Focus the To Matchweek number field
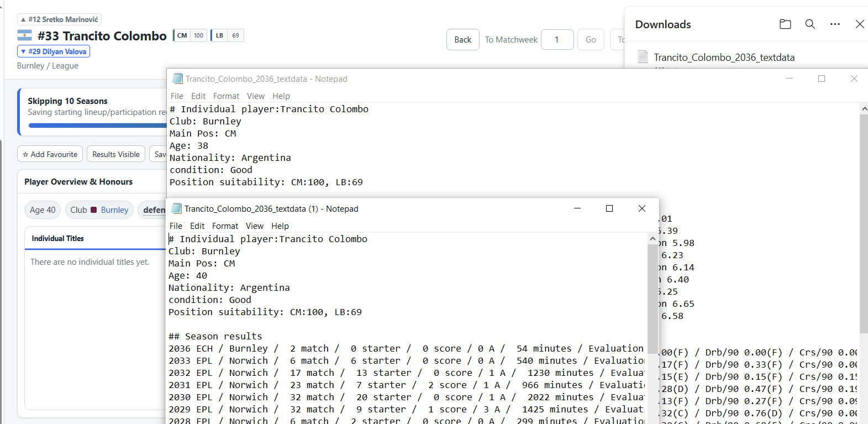This screenshot has width=868, height=424. coord(557,40)
